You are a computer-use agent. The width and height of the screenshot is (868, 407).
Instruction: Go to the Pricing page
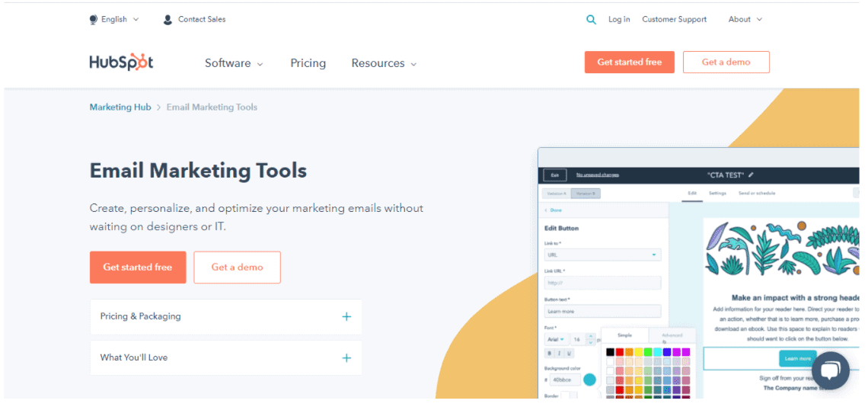[x=308, y=63]
